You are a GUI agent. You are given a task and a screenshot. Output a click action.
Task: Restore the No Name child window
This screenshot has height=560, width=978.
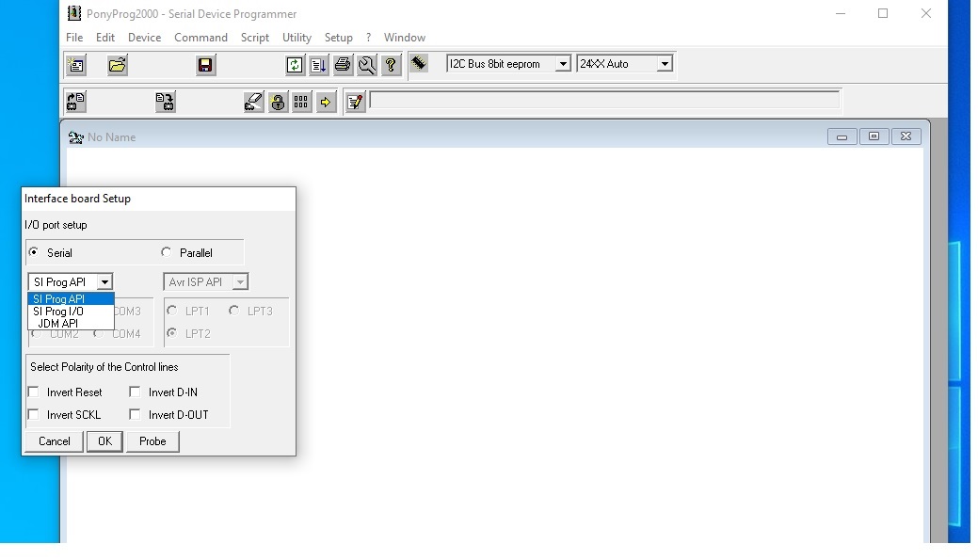click(874, 136)
